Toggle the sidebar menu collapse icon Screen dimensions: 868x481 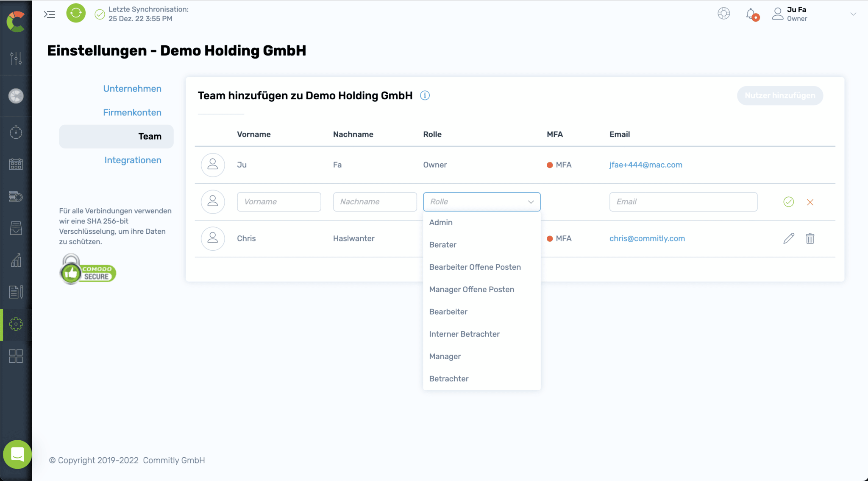50,14
